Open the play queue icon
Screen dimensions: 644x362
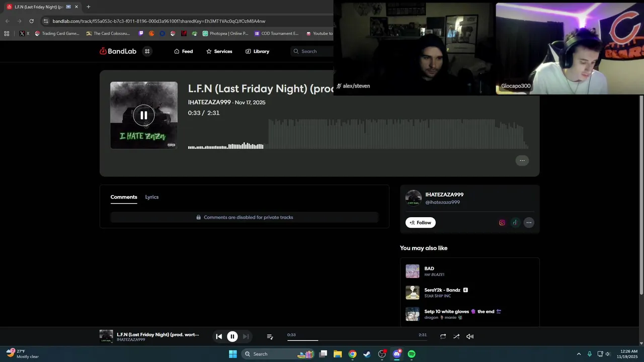pyautogui.click(x=270, y=336)
